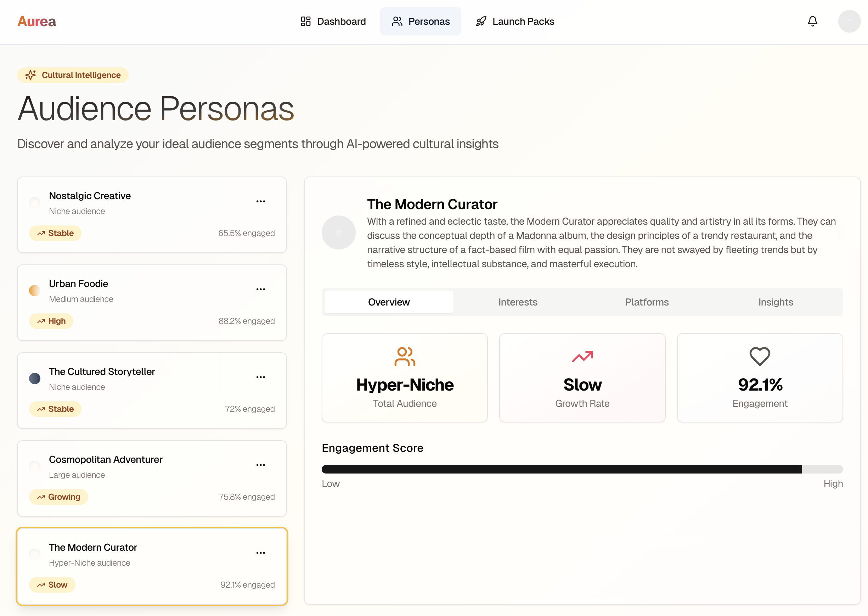Click the Growing badge on Cosmopolitan Adventurer
The width and height of the screenshot is (868, 616).
pyautogui.click(x=59, y=497)
